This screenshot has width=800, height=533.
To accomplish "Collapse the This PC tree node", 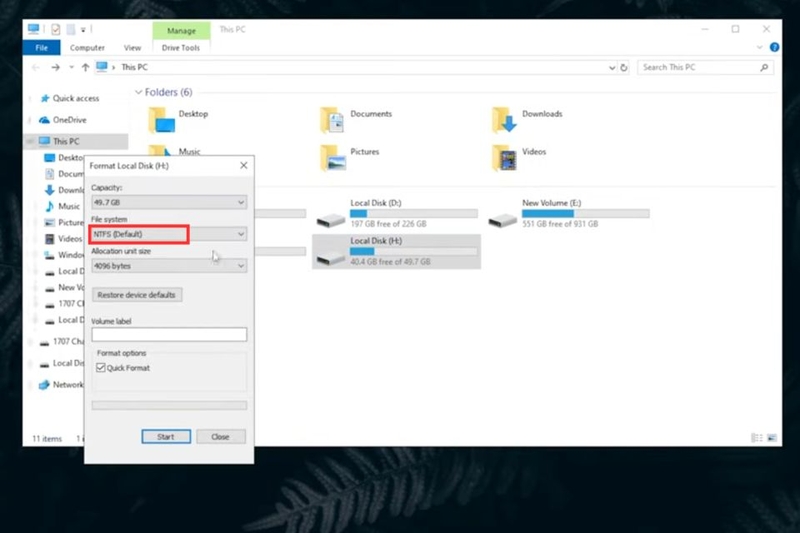I will (31, 141).
